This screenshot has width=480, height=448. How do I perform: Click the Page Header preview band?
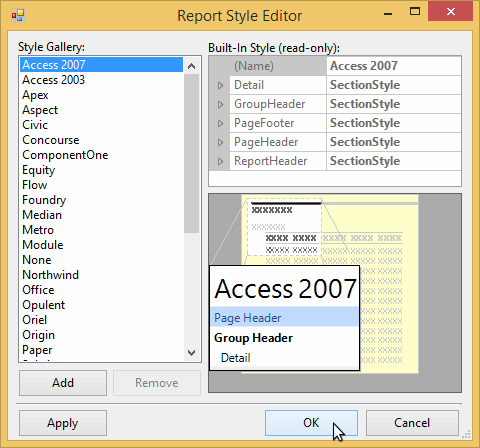(285, 317)
